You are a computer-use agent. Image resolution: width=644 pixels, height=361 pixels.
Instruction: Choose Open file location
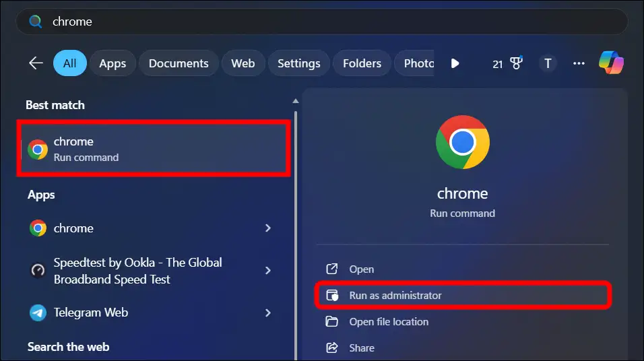point(463,321)
